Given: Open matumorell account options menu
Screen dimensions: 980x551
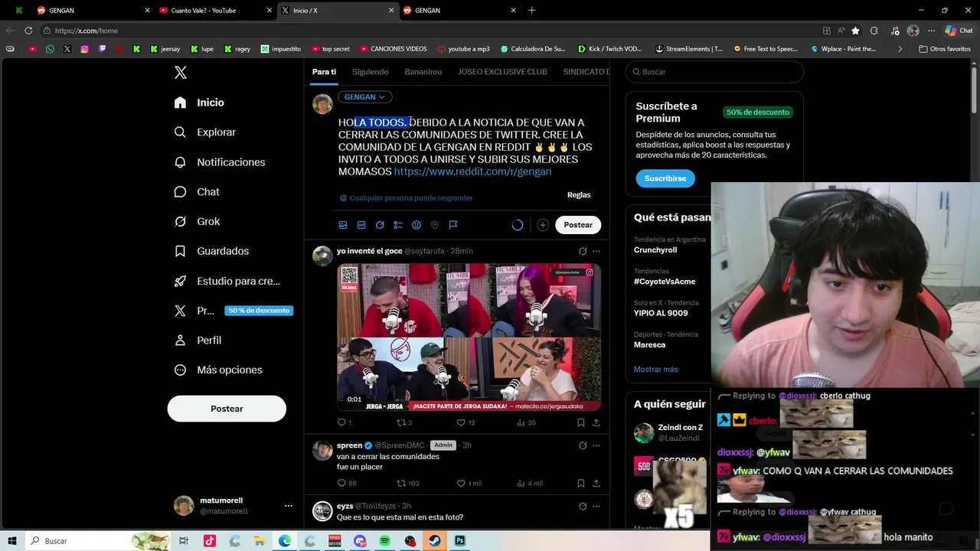Looking at the screenshot, I should click(x=289, y=506).
